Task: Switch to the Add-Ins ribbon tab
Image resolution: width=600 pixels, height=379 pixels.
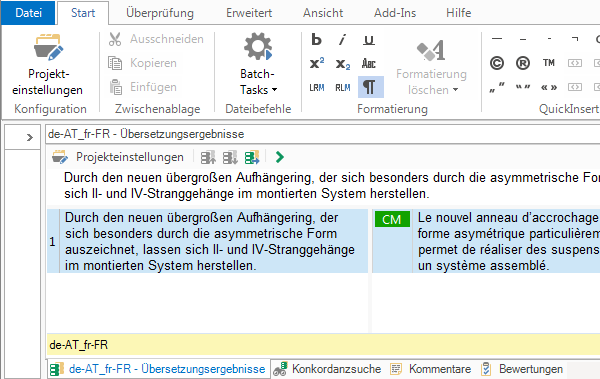Action: [395, 13]
